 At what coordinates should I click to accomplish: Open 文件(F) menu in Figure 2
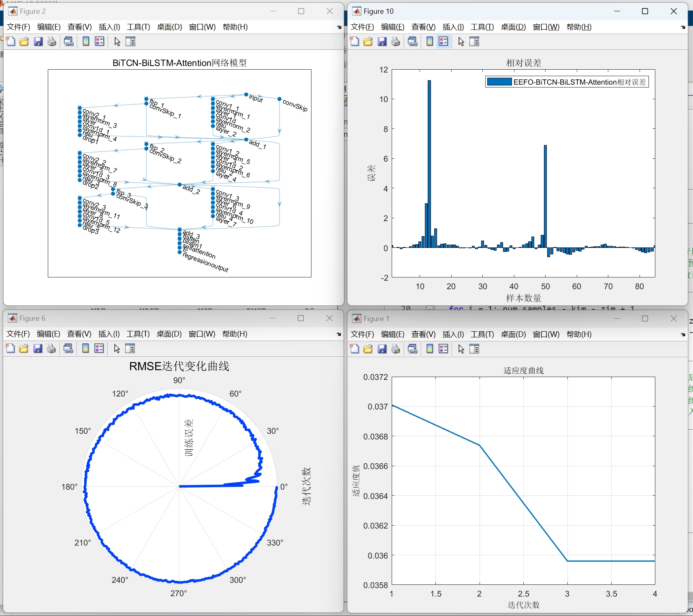[x=19, y=27]
